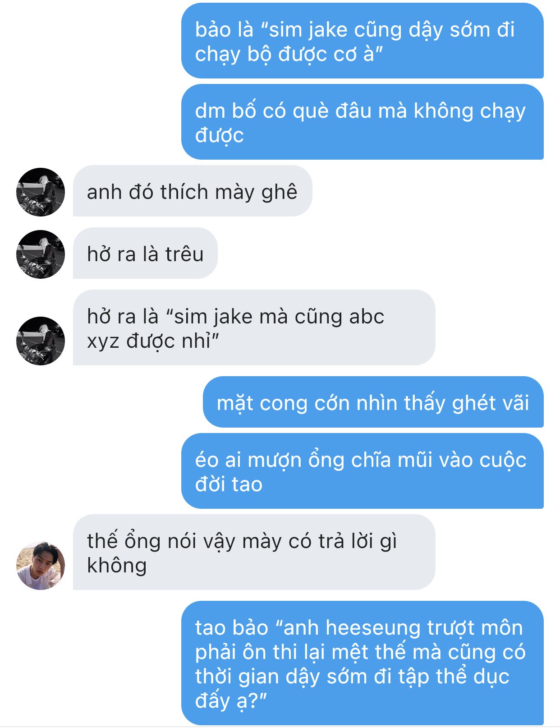Select gray bubble "thế ổng nói vậy mày có trả lời"

[254, 553]
